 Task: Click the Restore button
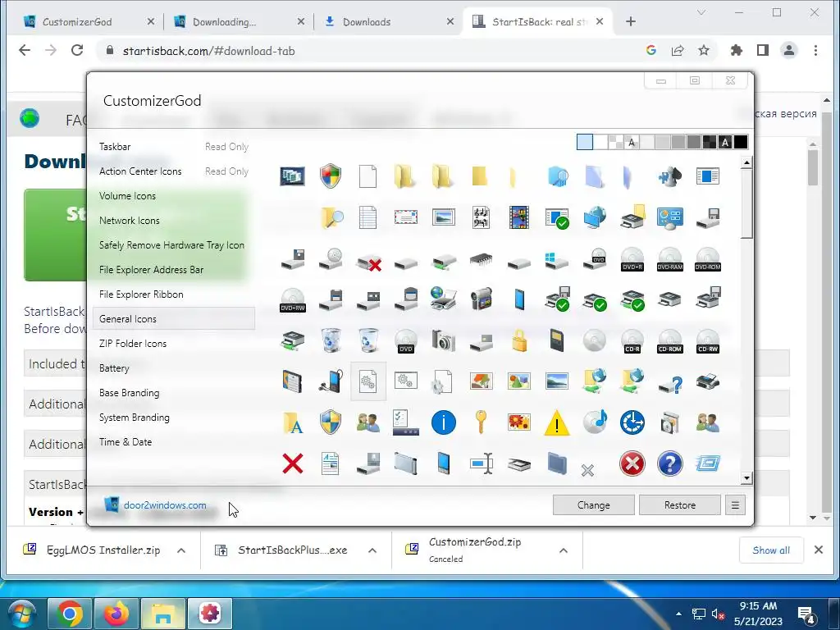tap(680, 505)
